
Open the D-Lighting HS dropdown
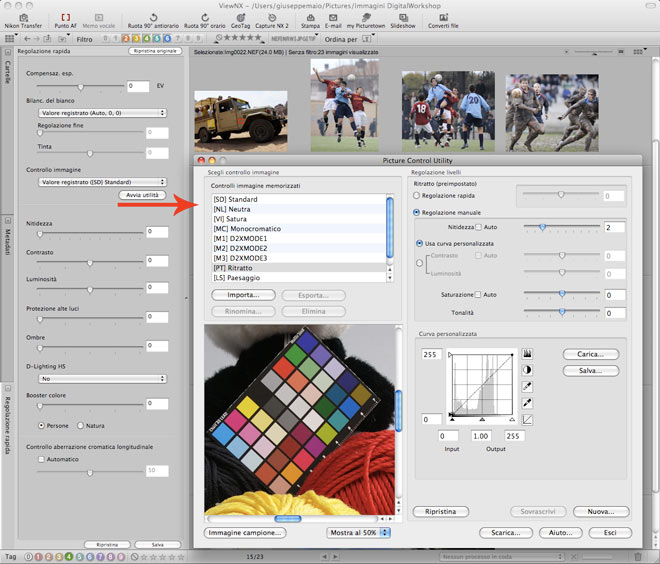(x=101, y=379)
